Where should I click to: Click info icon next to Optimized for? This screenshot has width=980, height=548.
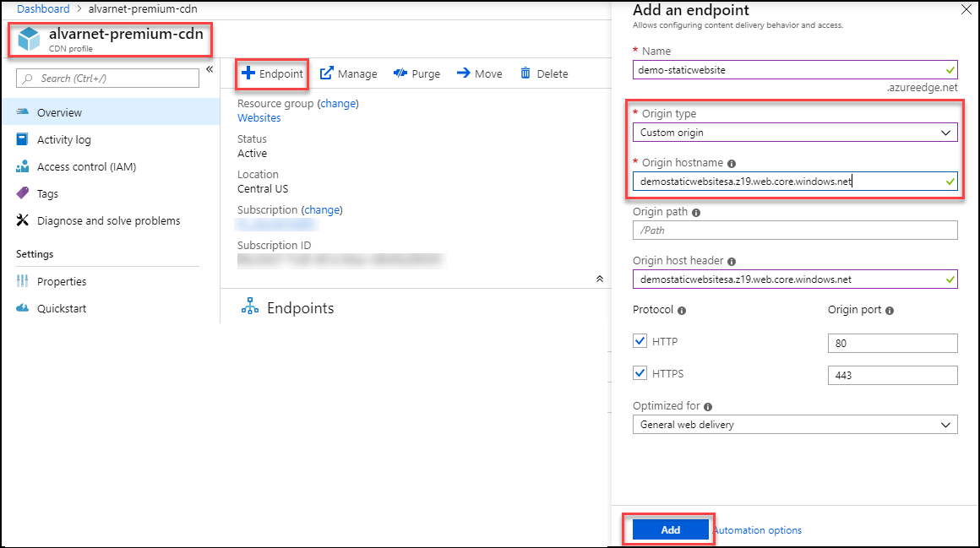pos(708,407)
